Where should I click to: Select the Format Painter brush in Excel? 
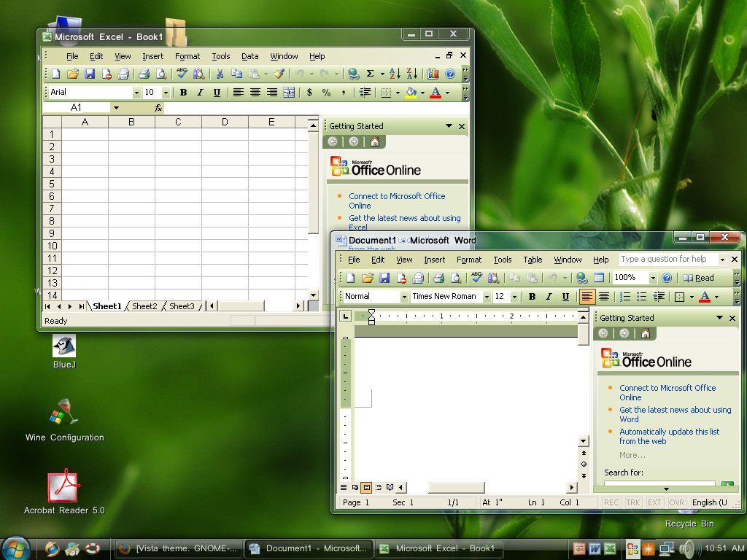click(x=279, y=74)
